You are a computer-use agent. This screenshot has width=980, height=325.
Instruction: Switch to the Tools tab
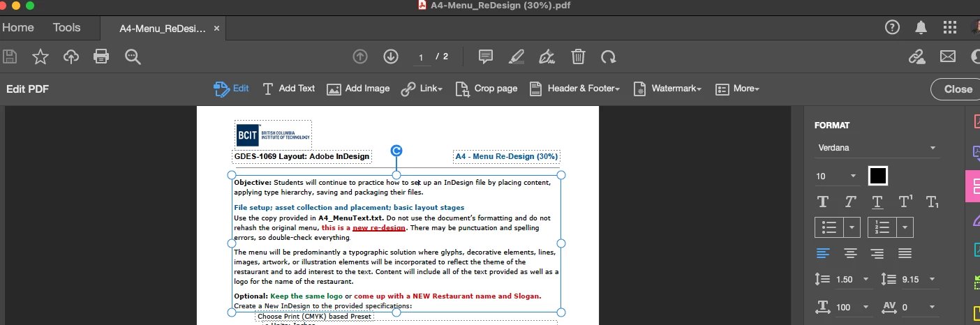click(67, 27)
